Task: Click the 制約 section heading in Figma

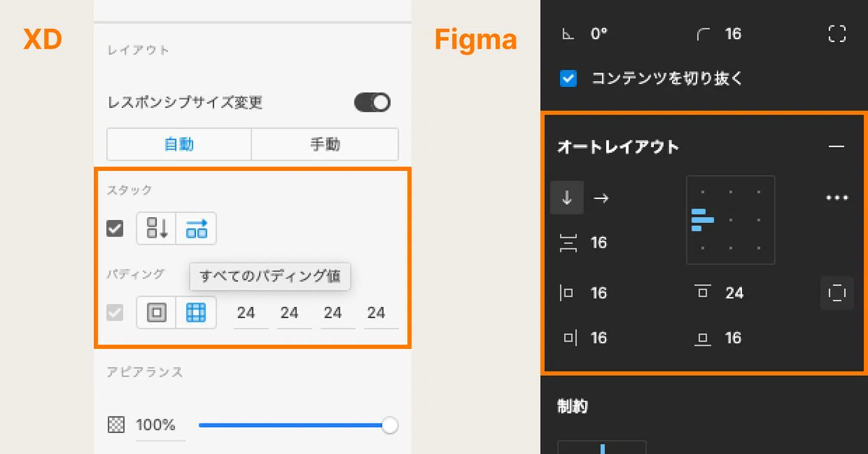Action: tap(572, 406)
